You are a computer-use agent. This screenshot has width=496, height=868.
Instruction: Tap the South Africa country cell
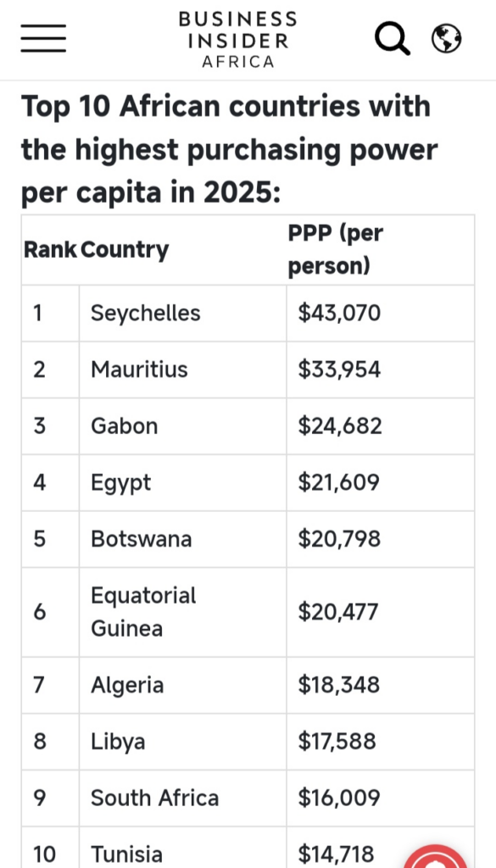pyautogui.click(x=182, y=798)
